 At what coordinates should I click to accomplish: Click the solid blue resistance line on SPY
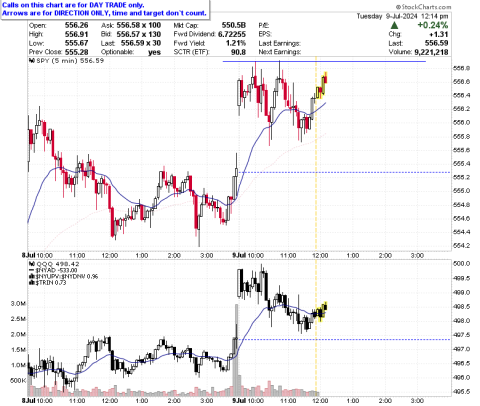324,62
